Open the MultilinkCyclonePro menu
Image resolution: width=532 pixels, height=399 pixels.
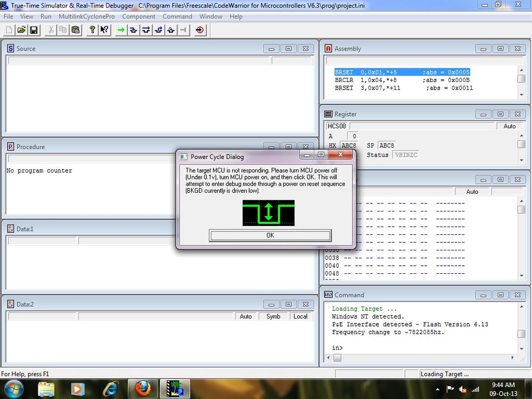[x=86, y=17]
